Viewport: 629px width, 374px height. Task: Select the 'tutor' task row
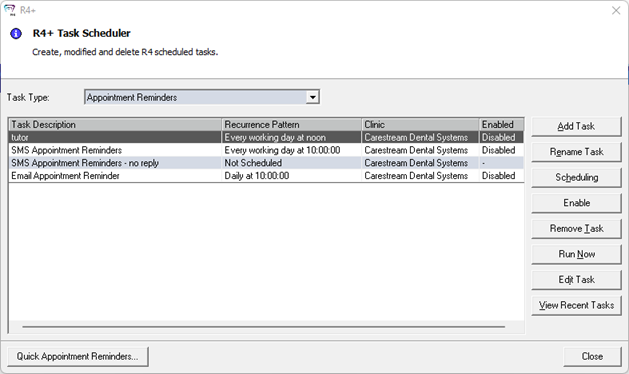(x=266, y=137)
